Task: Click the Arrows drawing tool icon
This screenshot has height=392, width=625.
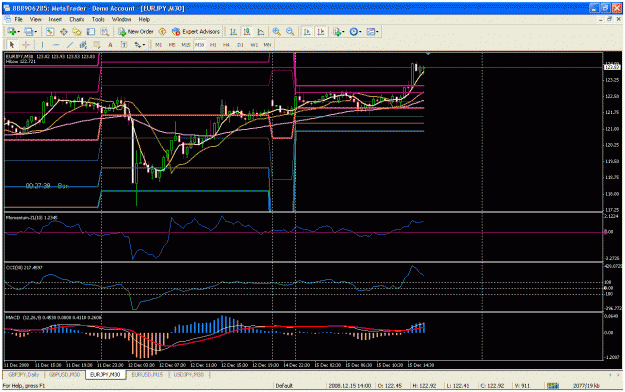Action: 138,45
